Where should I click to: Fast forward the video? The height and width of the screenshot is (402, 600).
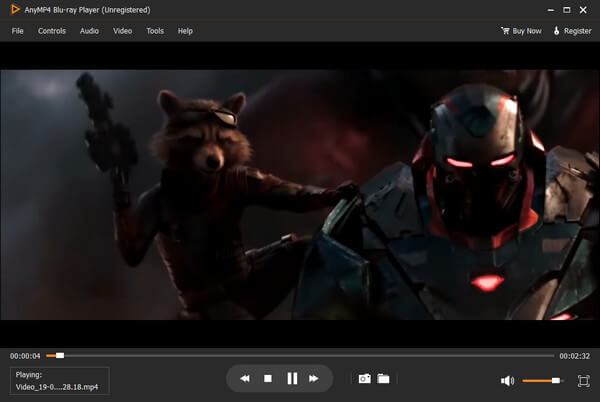click(314, 379)
